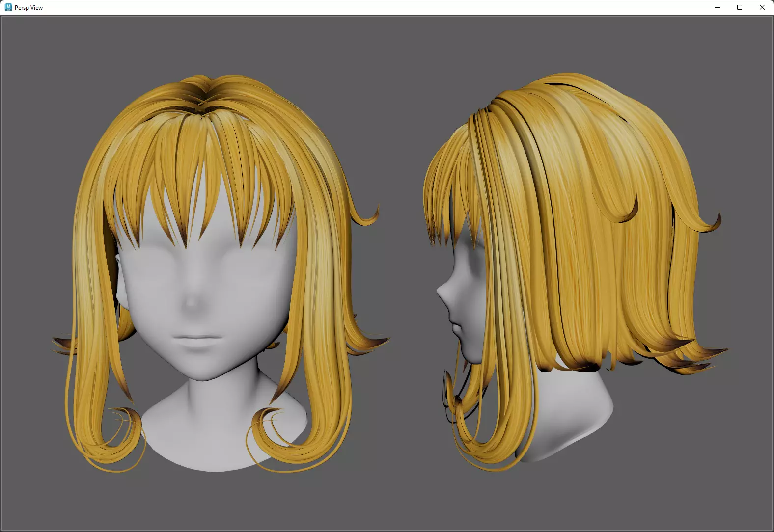This screenshot has width=774, height=532.
Task: Click the Persp View title text
Action: (28, 8)
